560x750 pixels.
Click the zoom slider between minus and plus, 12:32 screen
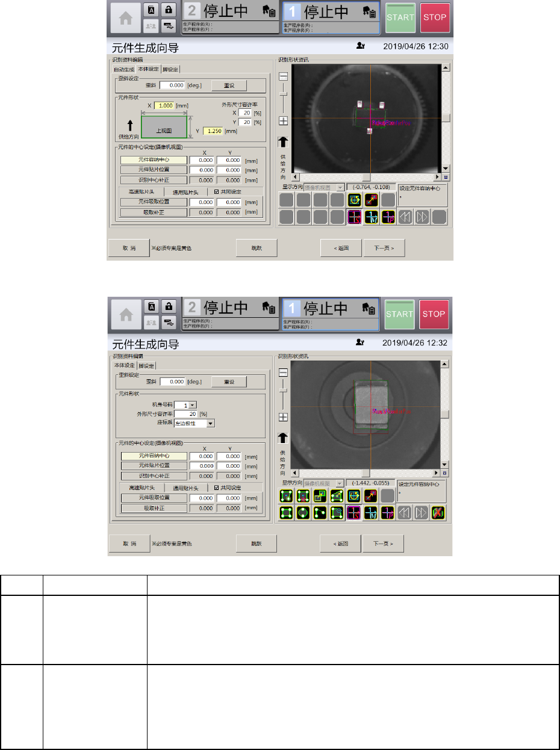coord(283,395)
